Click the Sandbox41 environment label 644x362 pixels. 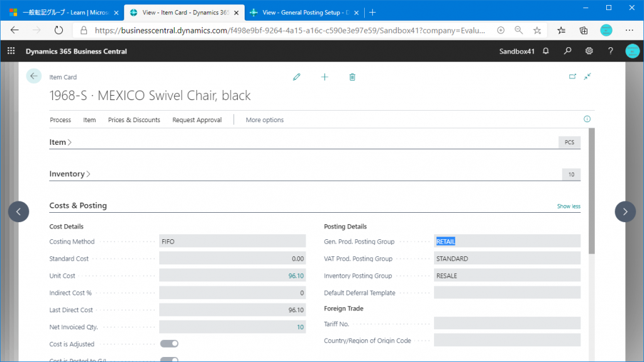[x=517, y=51]
